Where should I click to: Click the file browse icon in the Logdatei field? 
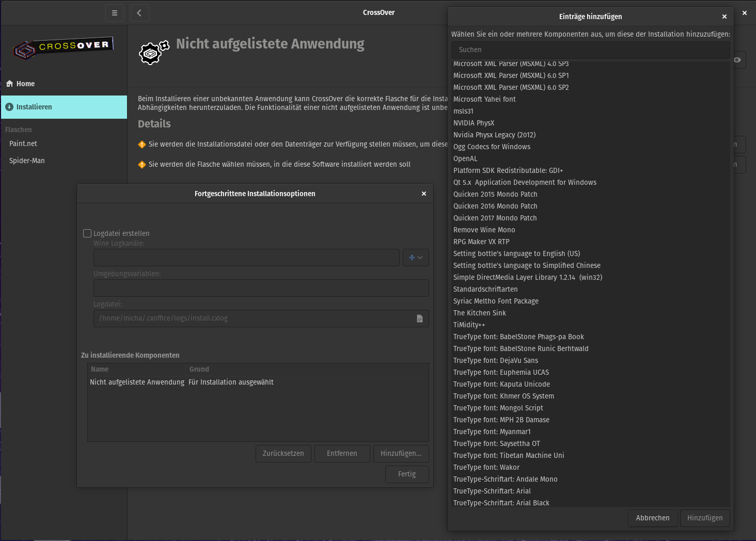[x=419, y=319]
